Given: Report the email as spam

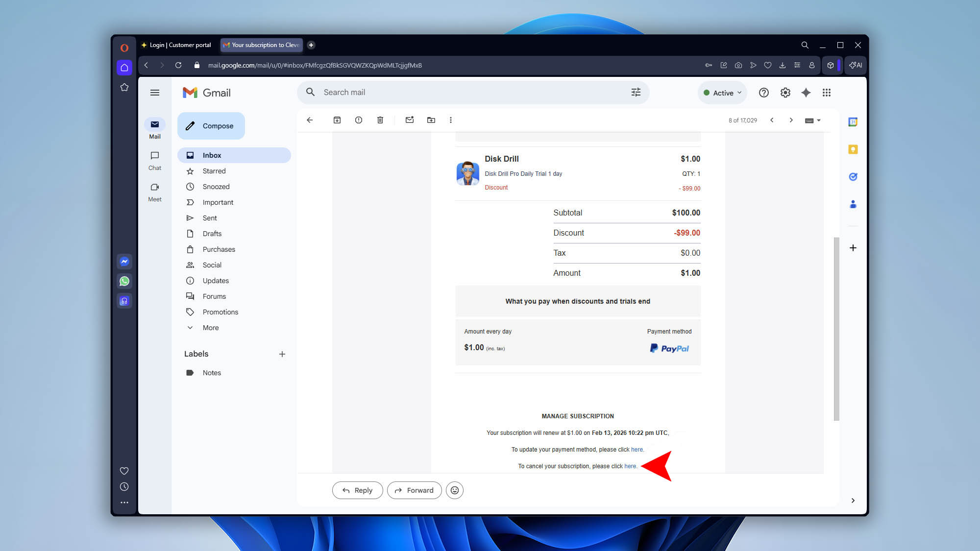Looking at the screenshot, I should pos(358,120).
